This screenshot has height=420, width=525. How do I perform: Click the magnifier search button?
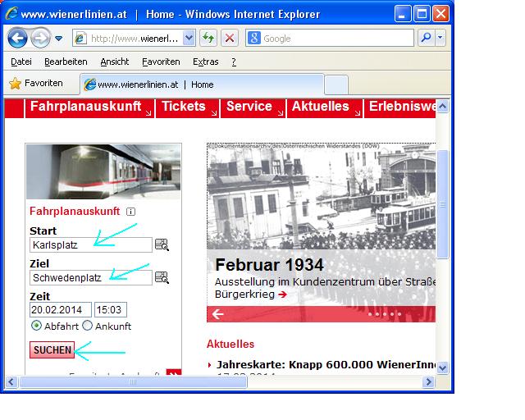click(427, 38)
